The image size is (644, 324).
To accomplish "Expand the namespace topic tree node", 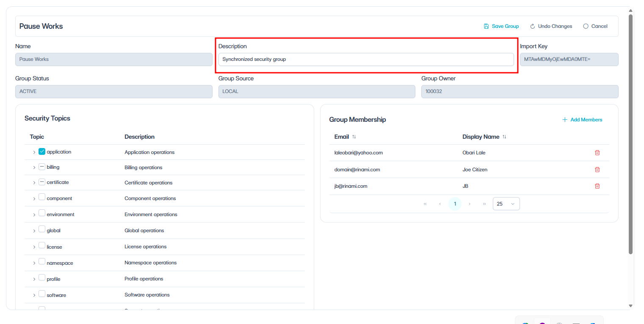I will 34,263.
